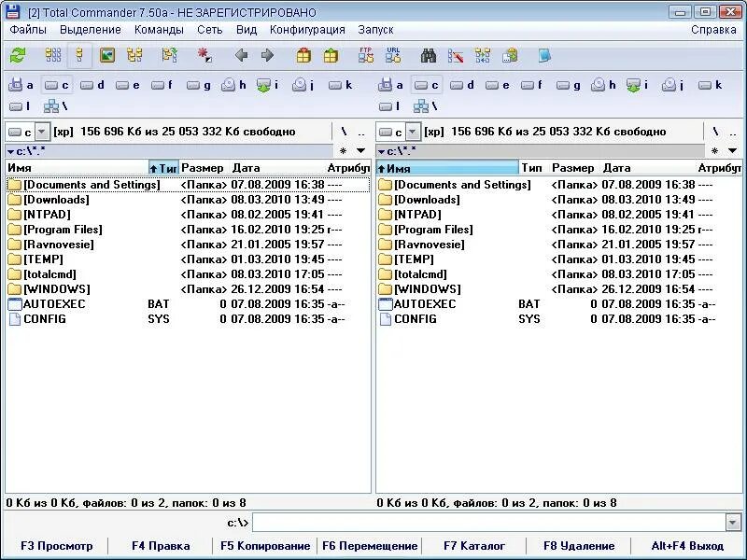Viewport: 747px width, 560px height.
Task: Open the Выделение menu
Action: pos(90,30)
